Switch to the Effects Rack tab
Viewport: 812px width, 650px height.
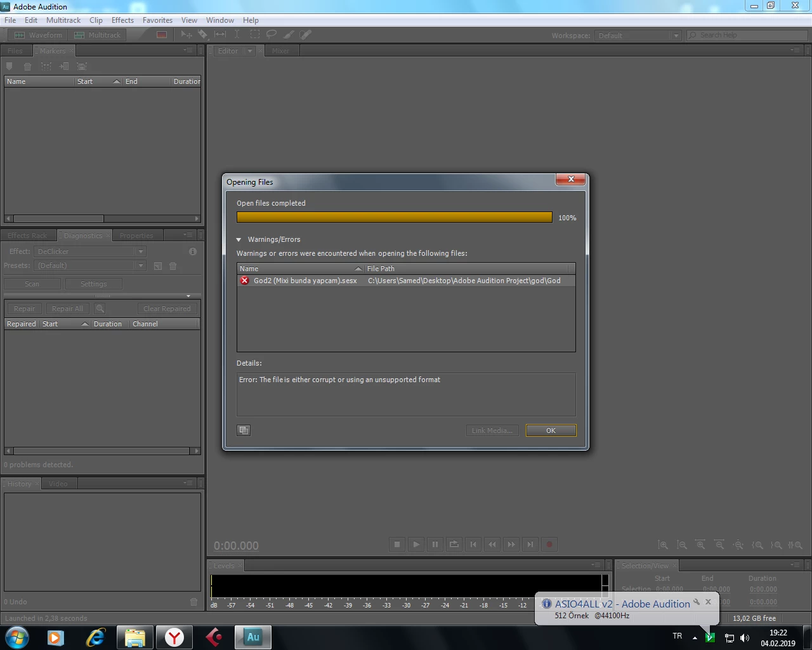tap(27, 235)
